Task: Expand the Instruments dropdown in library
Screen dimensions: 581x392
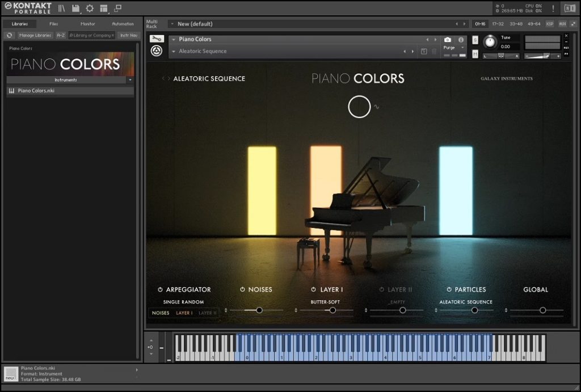Action: 130,80
